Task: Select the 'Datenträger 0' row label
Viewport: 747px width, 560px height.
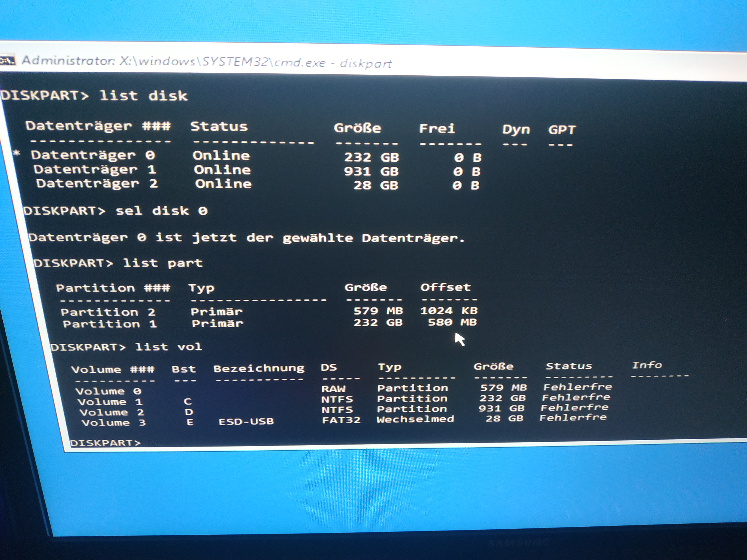Action: 93,155
